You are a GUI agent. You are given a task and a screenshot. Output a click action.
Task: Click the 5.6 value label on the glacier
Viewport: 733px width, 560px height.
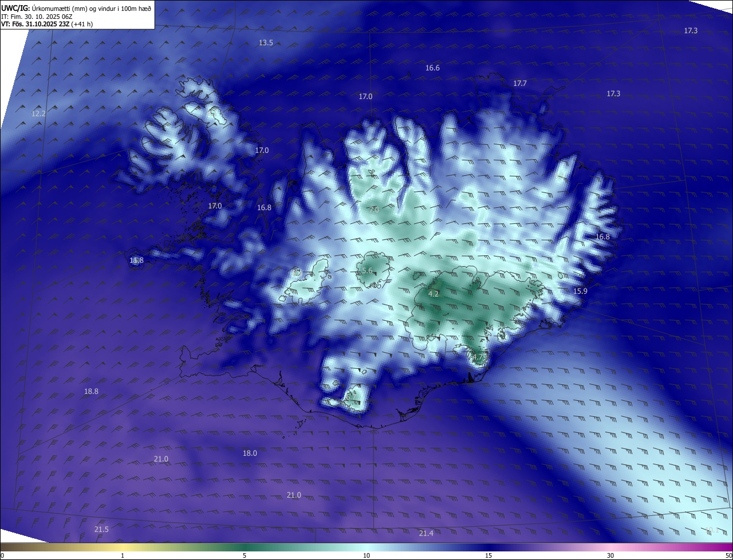(367, 270)
